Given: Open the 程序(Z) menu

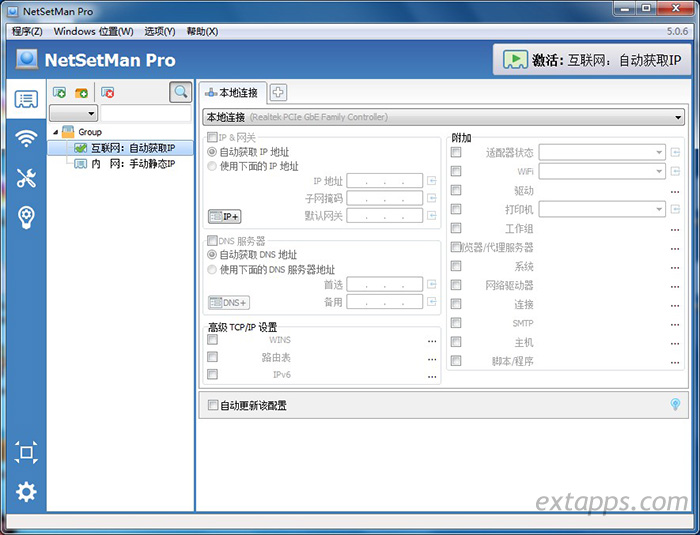Looking at the screenshot, I should click(27, 31).
